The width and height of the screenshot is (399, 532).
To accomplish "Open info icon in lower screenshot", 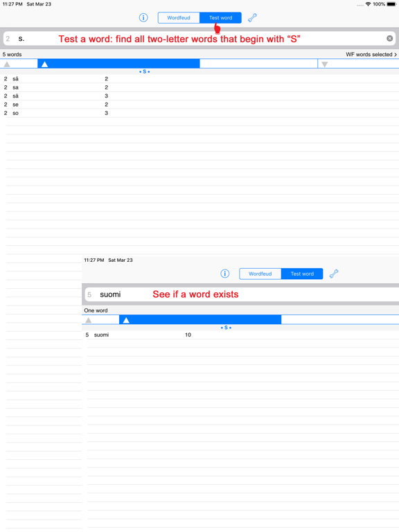I will tap(225, 274).
